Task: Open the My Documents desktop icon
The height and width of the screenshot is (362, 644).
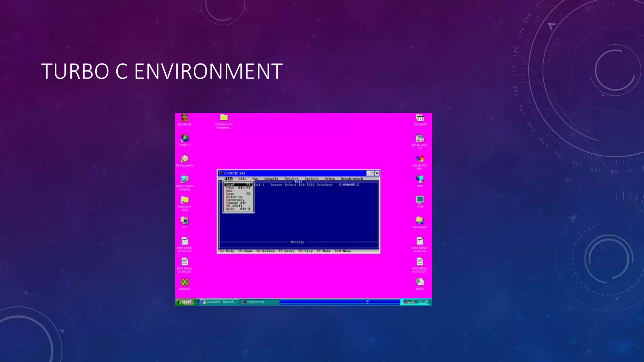Action: click(x=185, y=159)
